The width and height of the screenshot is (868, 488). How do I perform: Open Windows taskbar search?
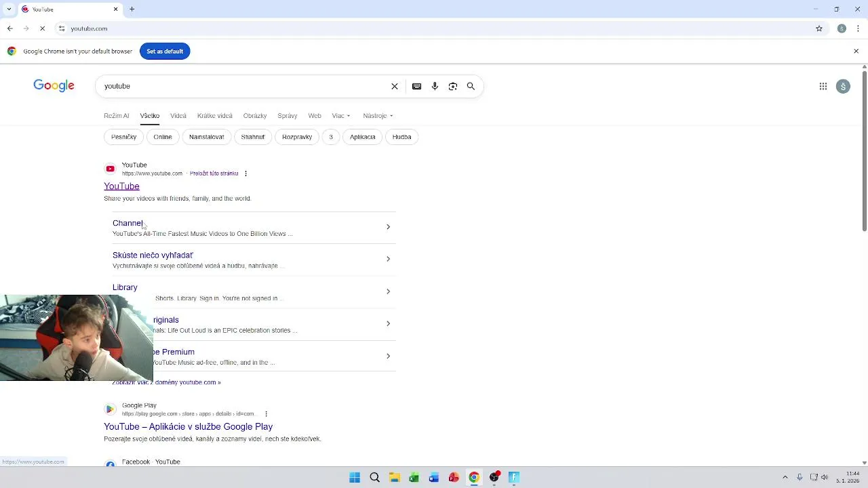point(374,477)
